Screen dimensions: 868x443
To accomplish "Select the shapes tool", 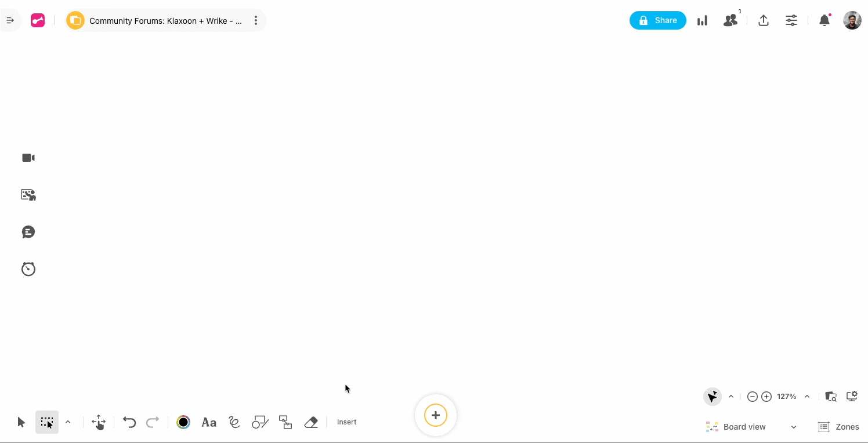I will click(261, 422).
